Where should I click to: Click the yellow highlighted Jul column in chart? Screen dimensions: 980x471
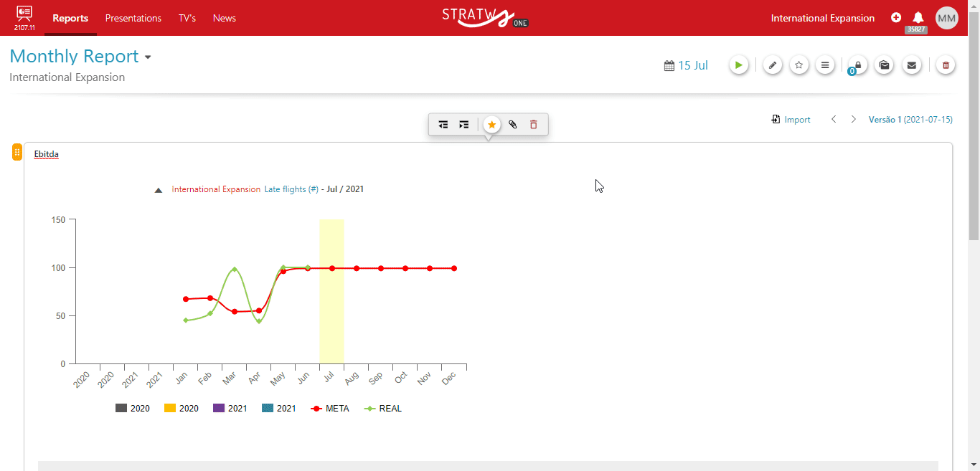(x=331, y=292)
